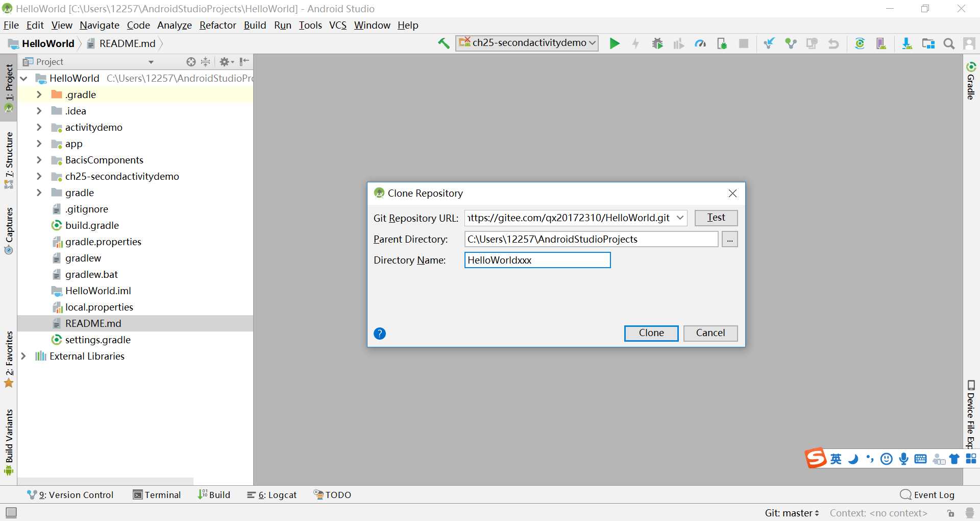Click VCS Update Project icon
The width and height of the screenshot is (980, 521).
[x=769, y=43]
